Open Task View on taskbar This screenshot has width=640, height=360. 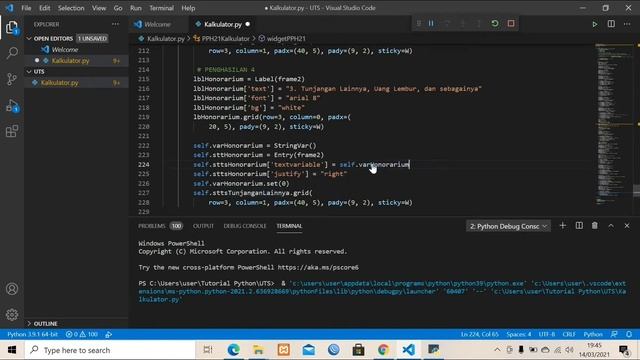[x=208, y=350]
